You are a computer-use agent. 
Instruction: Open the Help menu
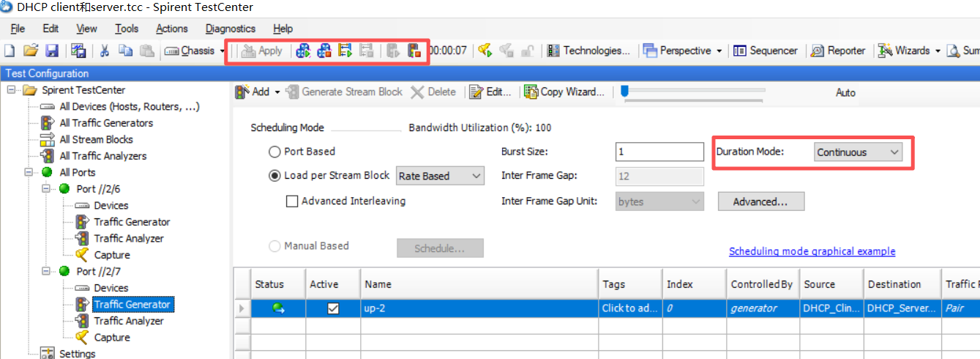[283, 29]
